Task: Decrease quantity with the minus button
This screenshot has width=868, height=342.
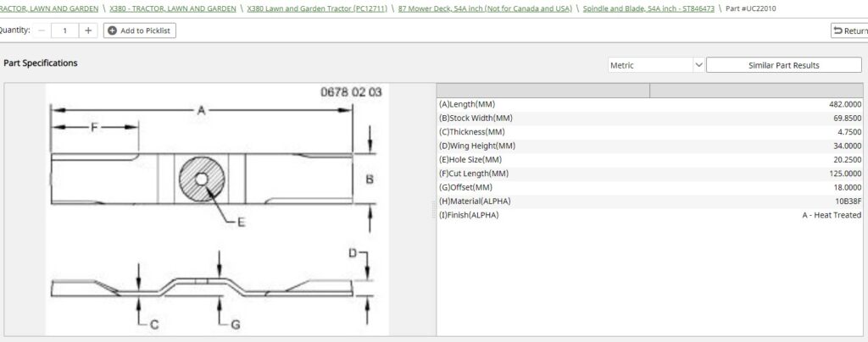Action: (42, 30)
